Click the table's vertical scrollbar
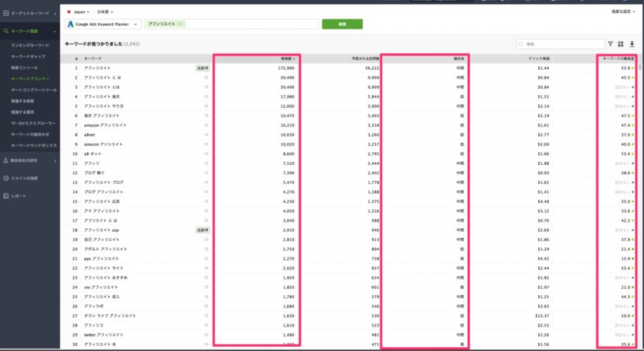This screenshot has height=351, width=644. [640, 66]
